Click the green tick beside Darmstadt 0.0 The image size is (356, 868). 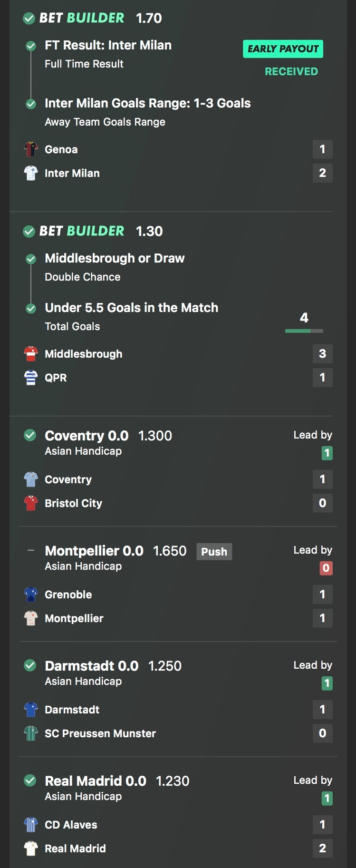[30, 665]
